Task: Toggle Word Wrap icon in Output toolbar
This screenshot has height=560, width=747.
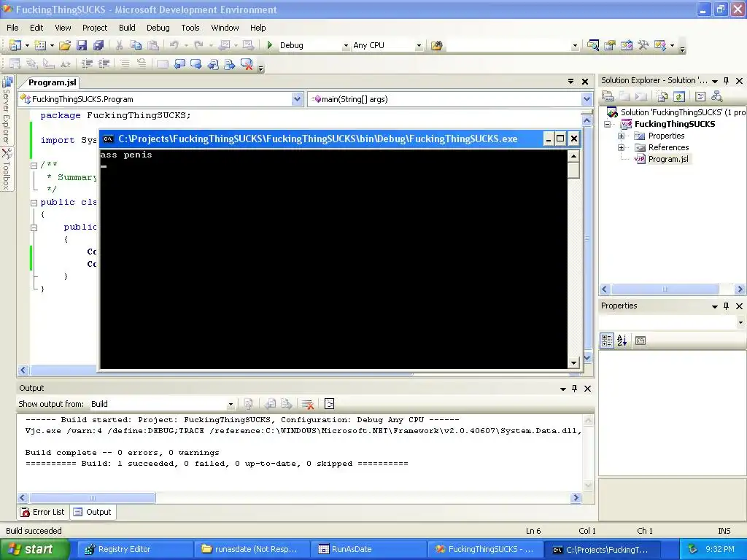Action: 329,404
